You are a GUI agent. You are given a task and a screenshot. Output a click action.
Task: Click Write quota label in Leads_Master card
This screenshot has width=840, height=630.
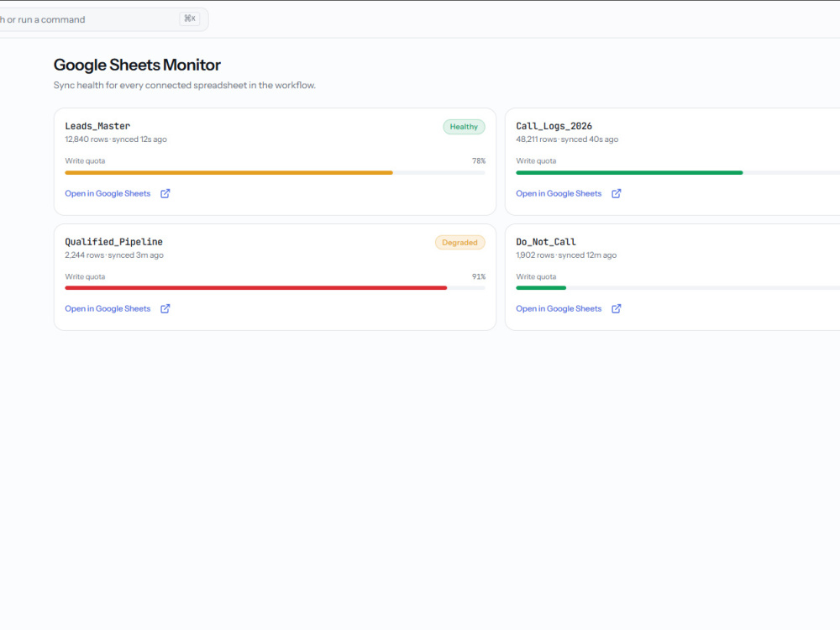click(x=85, y=160)
